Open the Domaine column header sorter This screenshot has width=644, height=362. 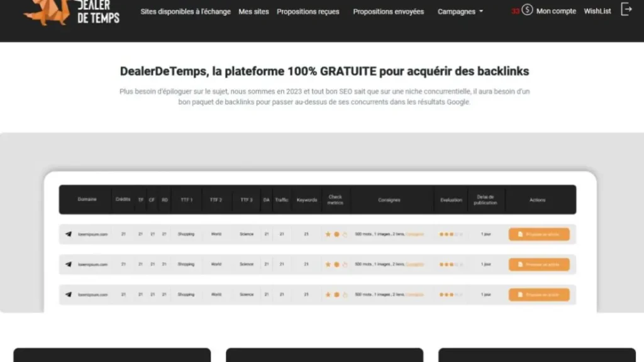86,200
